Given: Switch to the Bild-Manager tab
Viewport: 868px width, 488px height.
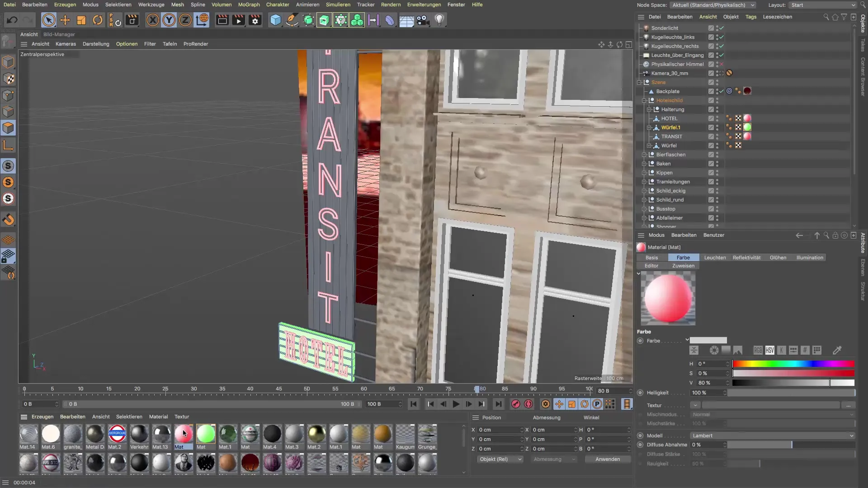Looking at the screenshot, I should click(x=59, y=34).
